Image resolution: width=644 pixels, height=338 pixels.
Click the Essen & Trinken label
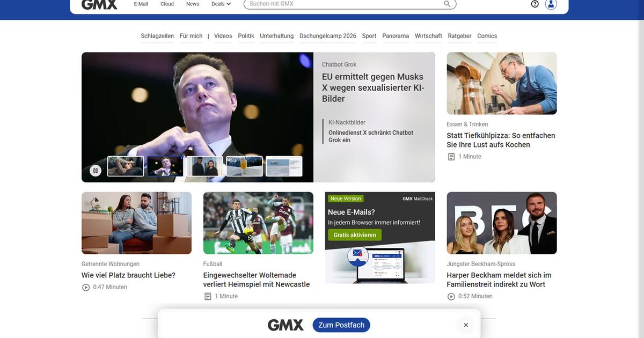pos(467,124)
